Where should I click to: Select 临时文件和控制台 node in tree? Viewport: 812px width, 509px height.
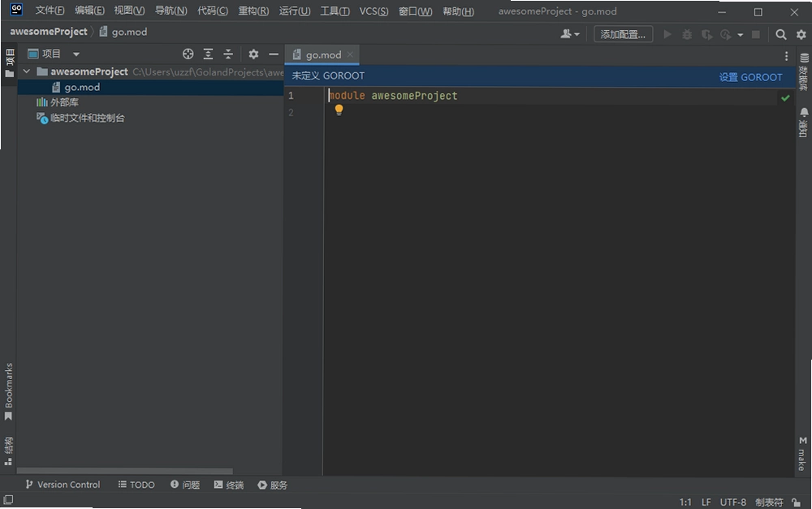click(x=80, y=118)
